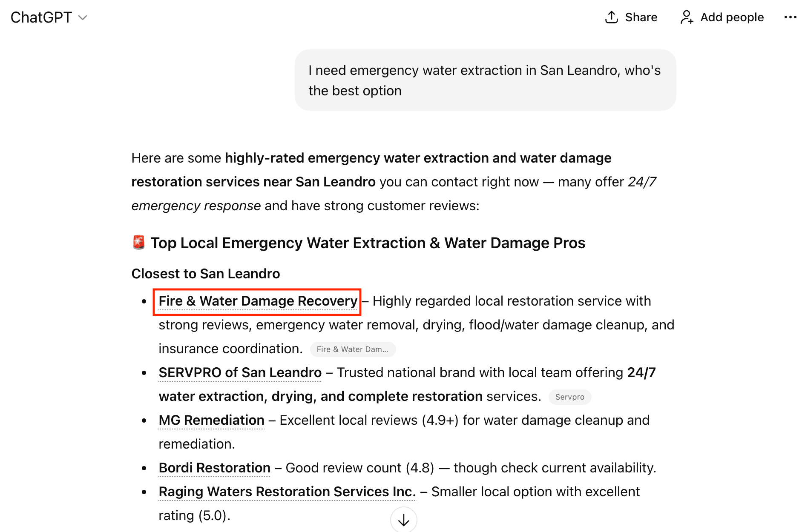Click the Add people button text

click(732, 17)
